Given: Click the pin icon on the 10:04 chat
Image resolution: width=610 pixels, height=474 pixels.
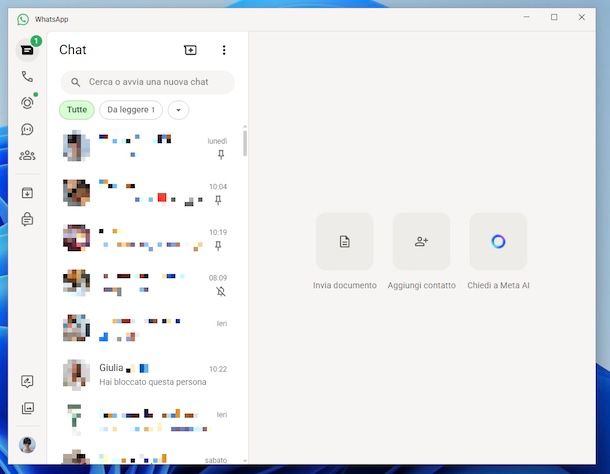Looking at the screenshot, I should pyautogui.click(x=218, y=200).
